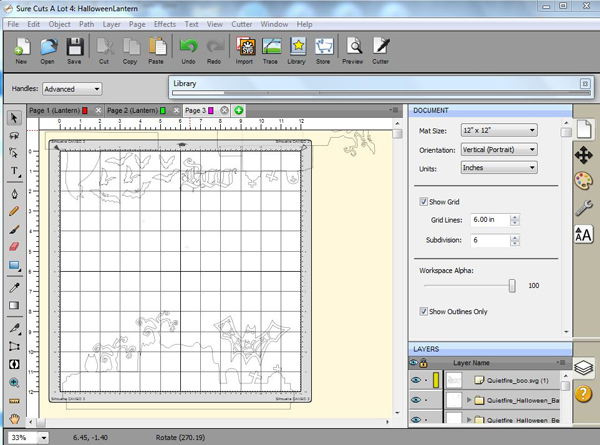
Task: Select the Text tool in left toolbar
Action: pos(14,171)
